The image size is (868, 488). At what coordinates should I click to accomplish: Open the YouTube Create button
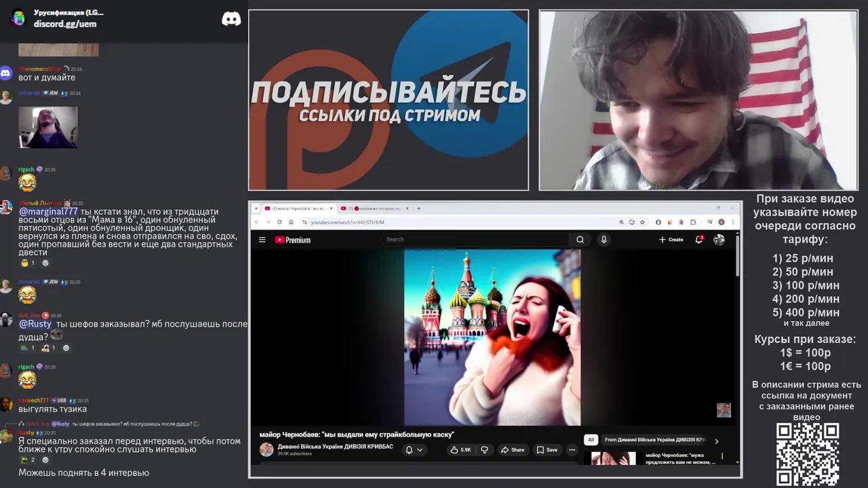tap(671, 239)
